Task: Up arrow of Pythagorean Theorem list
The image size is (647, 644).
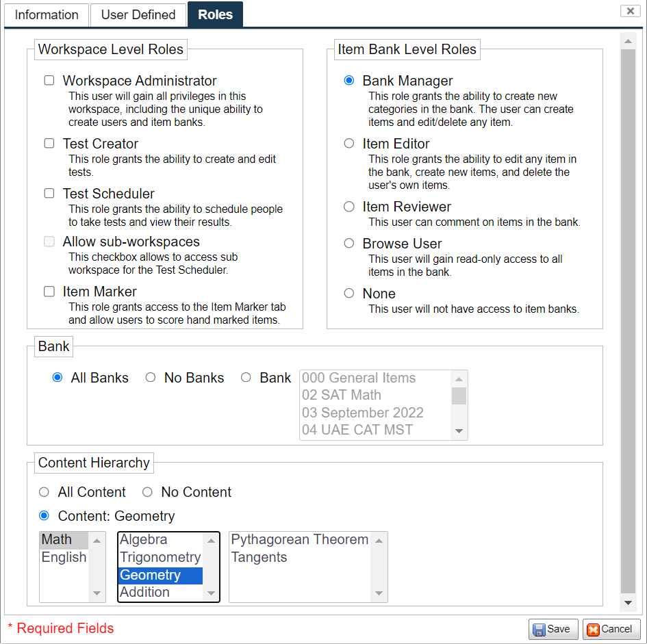Action: tap(379, 541)
